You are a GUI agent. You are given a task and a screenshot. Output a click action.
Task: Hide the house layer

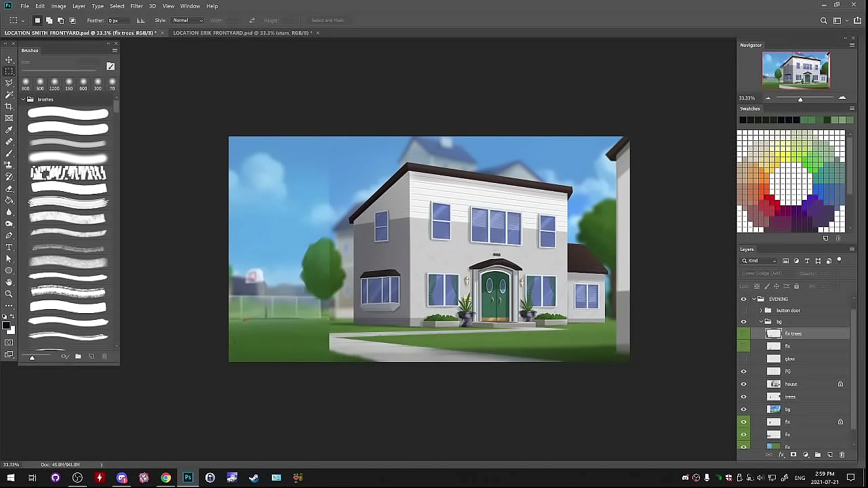[743, 384]
